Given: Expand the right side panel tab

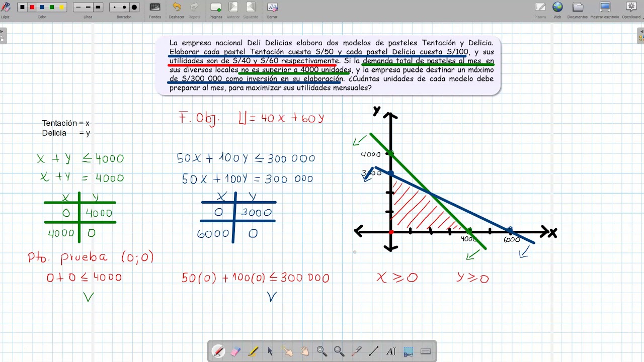Looking at the screenshot, I should [x=641, y=36].
